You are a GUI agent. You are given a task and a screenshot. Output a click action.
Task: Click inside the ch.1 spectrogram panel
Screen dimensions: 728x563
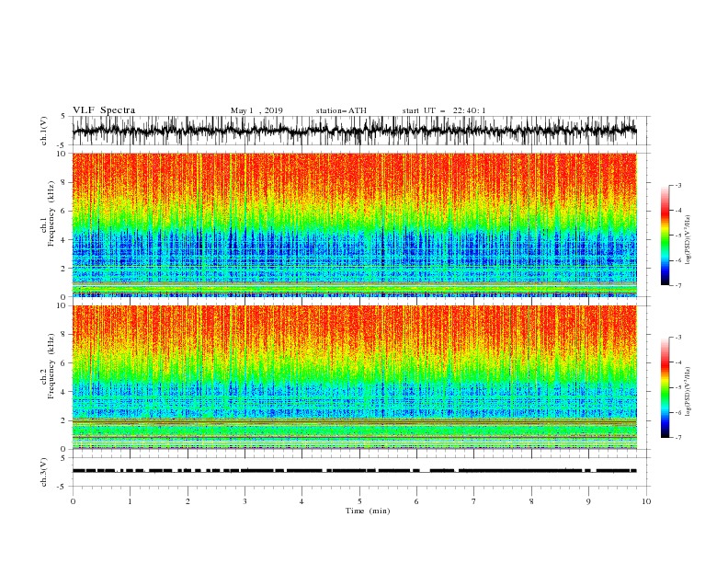pyautogui.click(x=355, y=224)
